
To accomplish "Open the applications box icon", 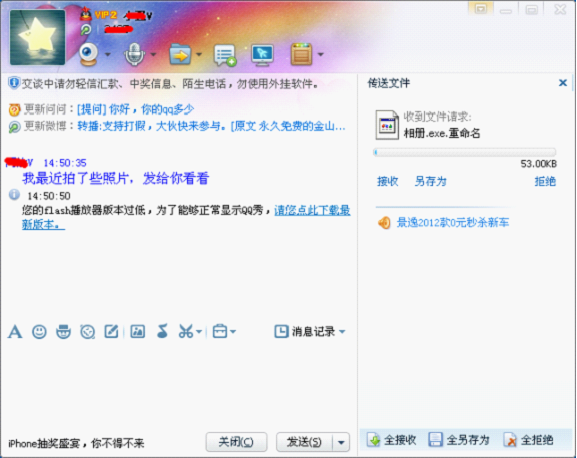I will [x=301, y=54].
